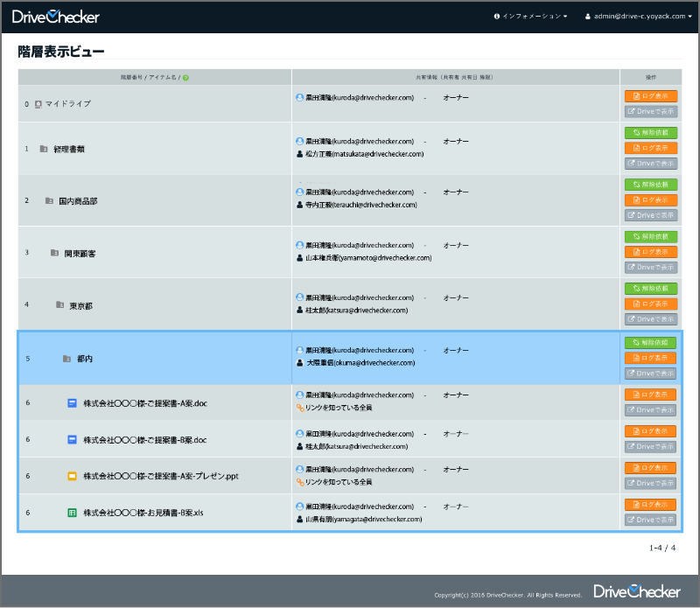Click 解除依頼 for 国内商品部 row

(x=651, y=185)
